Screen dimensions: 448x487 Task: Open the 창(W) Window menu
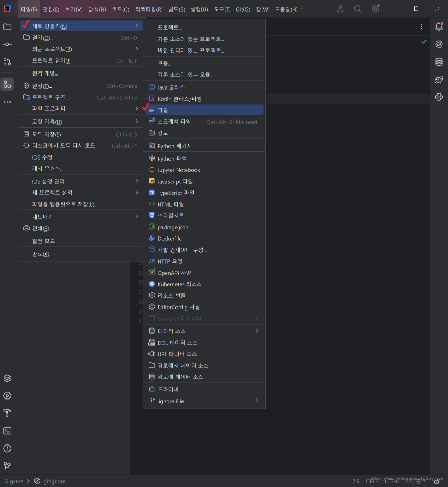(x=263, y=9)
